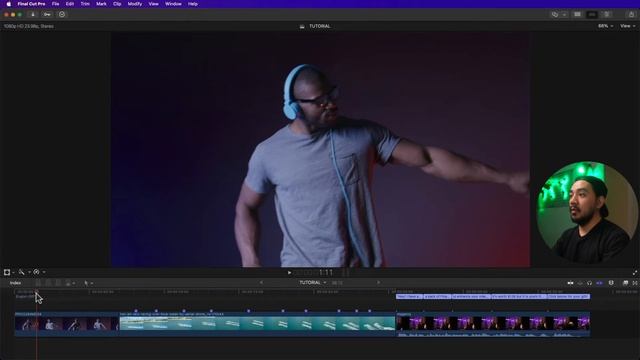This screenshot has width=640, height=360.
Task: Click the Import Media arrow icon
Action: 33,15
